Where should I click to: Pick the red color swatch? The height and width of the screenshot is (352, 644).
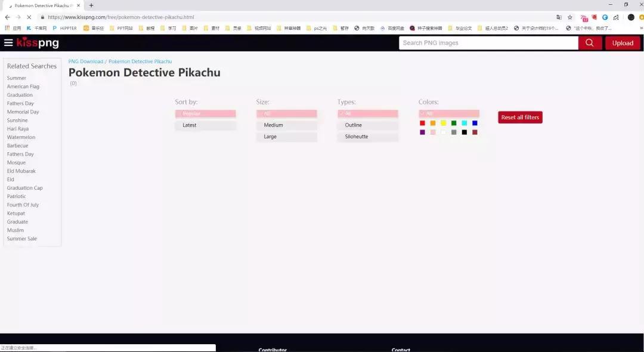point(422,123)
